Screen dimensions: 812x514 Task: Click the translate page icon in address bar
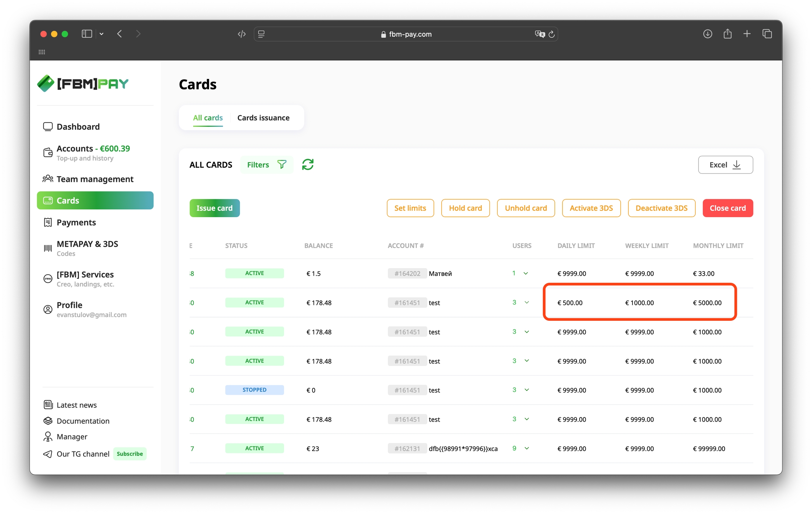click(x=539, y=34)
